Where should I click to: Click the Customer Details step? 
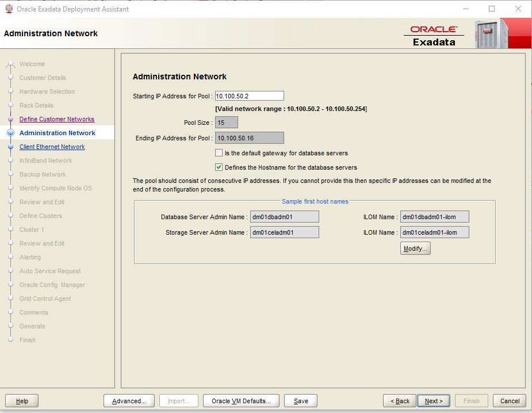point(43,78)
